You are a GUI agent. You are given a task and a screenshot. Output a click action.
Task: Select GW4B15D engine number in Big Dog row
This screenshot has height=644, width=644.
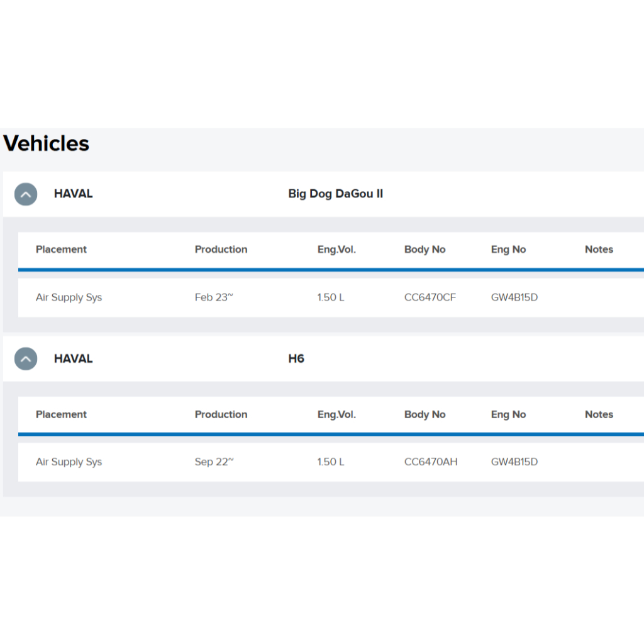tap(514, 297)
